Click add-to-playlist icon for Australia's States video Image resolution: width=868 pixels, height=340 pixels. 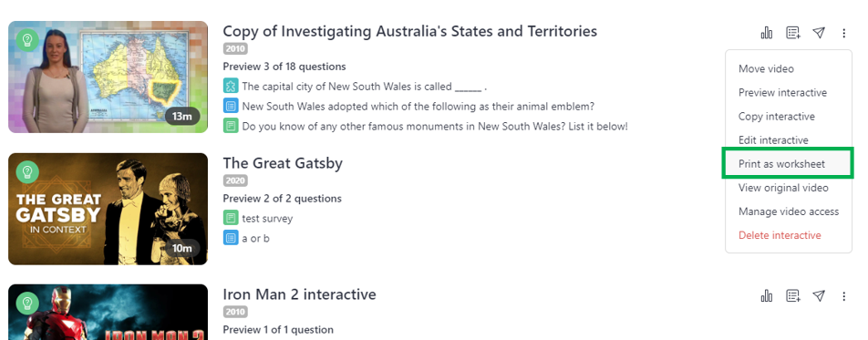pyautogui.click(x=793, y=33)
